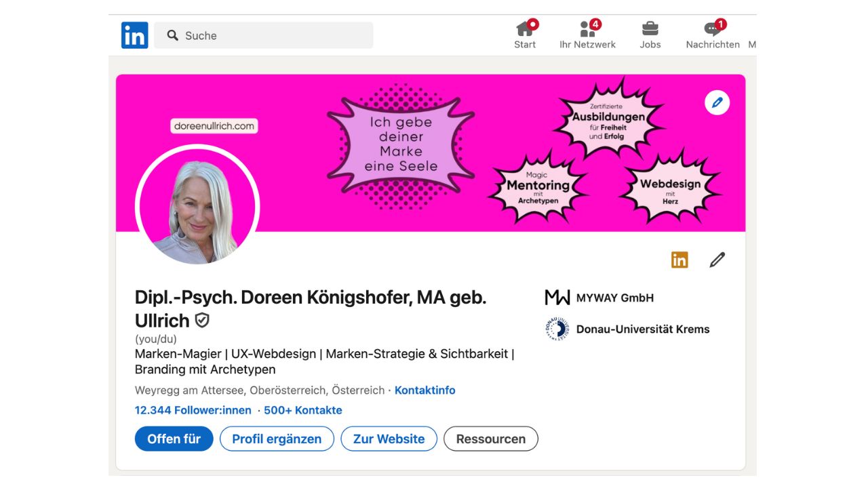Click the search magnifier icon

coord(173,35)
